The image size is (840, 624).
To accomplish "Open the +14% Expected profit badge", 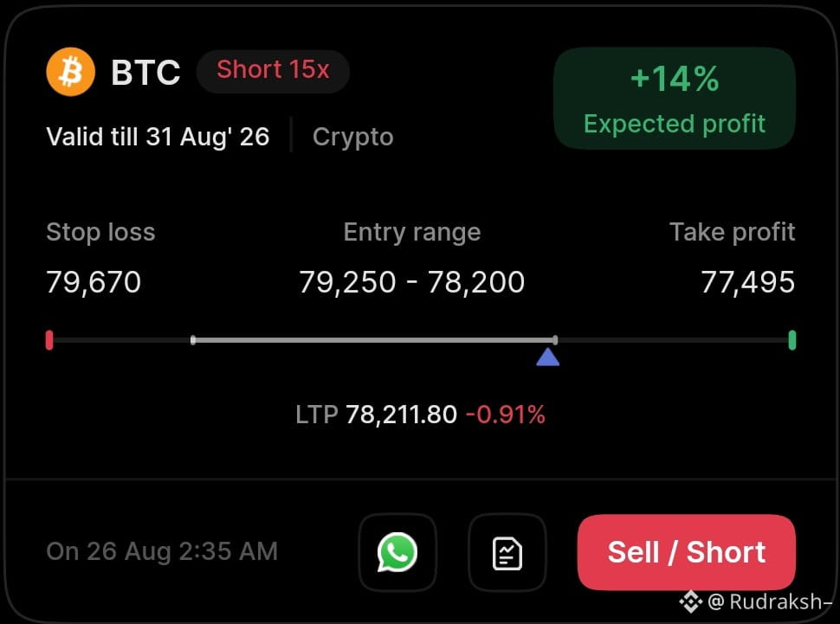I will pyautogui.click(x=675, y=99).
